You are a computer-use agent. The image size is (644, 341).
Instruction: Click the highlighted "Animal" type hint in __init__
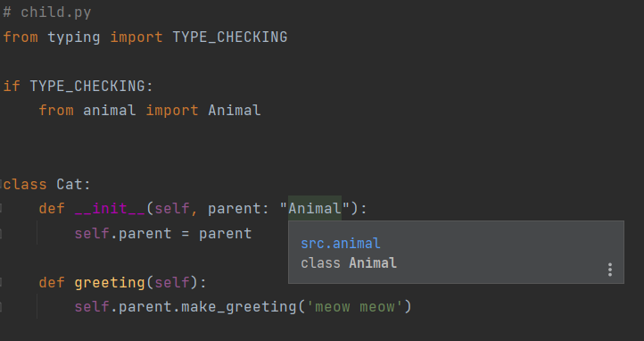tap(315, 208)
